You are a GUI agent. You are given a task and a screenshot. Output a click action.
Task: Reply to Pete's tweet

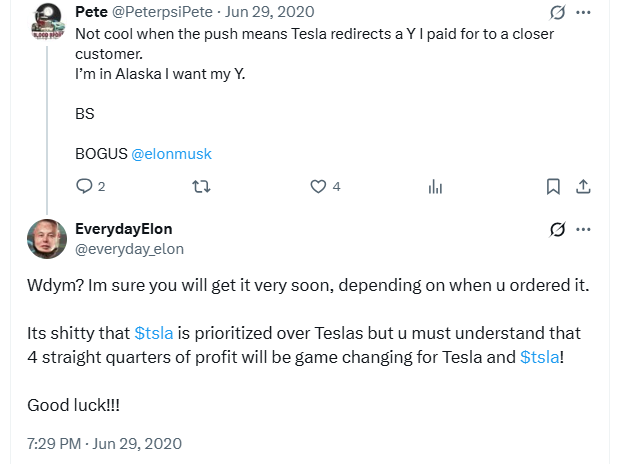pyautogui.click(x=84, y=186)
